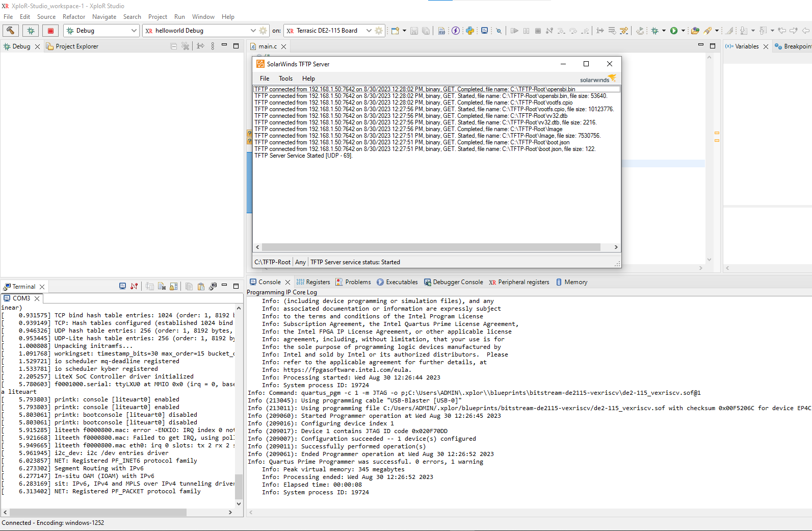Viewport: 812px width, 531px height.
Task: Close the Debug view tab
Action: [x=37, y=46]
